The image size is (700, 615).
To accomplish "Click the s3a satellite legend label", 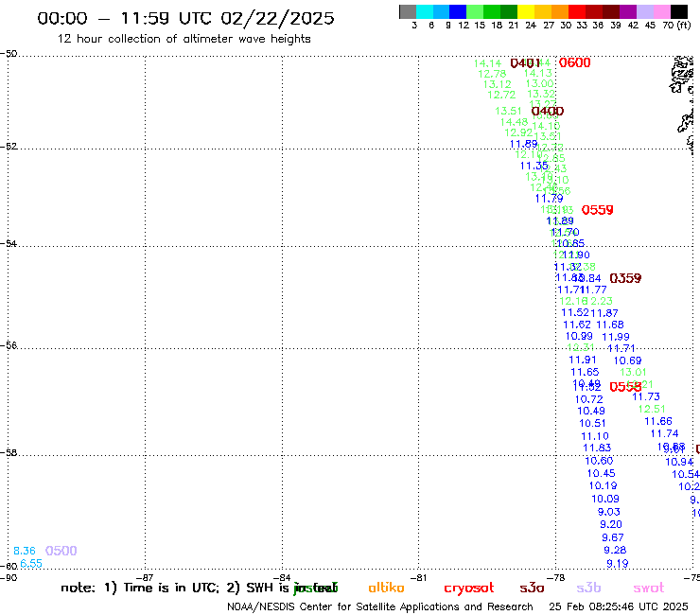I will 532,589.
